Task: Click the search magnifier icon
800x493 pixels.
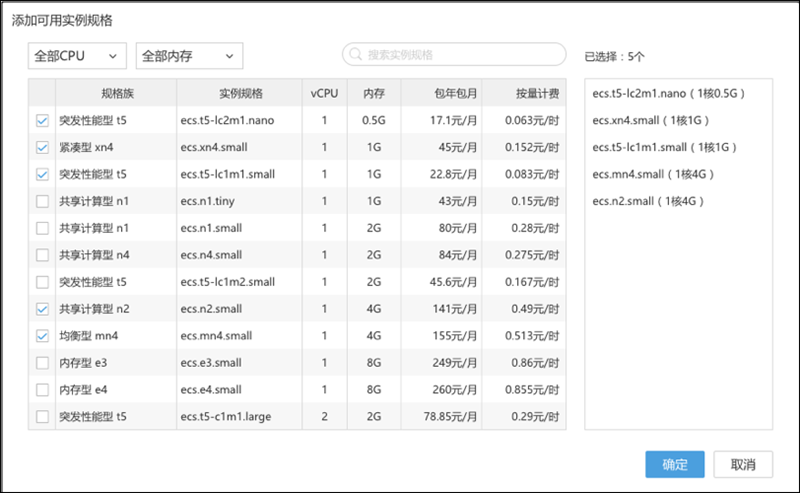Action: pos(357,55)
